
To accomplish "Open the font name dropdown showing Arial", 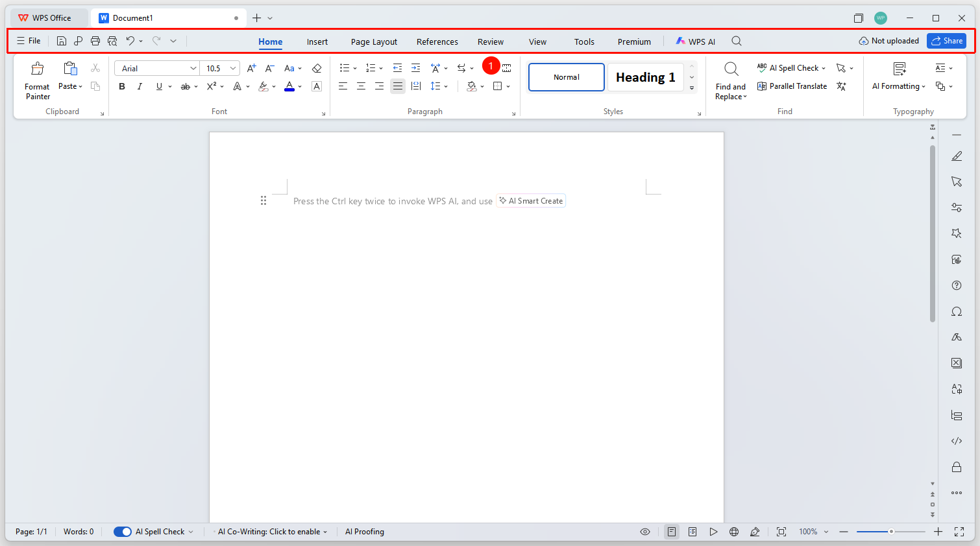I will point(158,68).
